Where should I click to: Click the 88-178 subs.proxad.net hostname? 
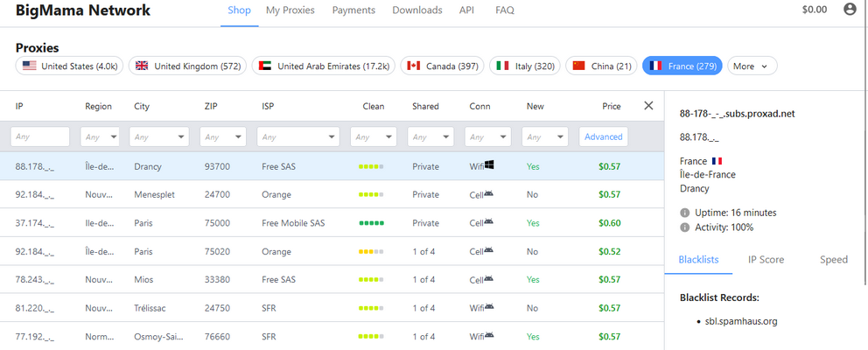coord(738,114)
